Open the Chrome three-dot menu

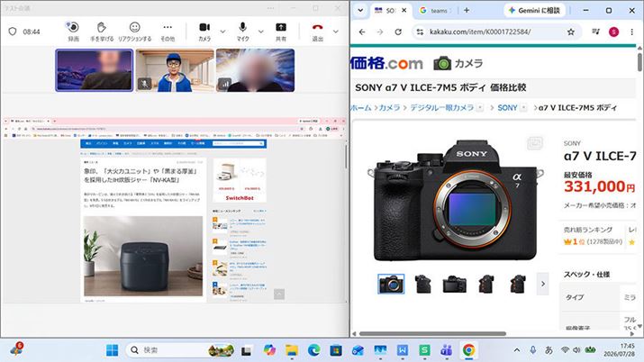(x=631, y=32)
